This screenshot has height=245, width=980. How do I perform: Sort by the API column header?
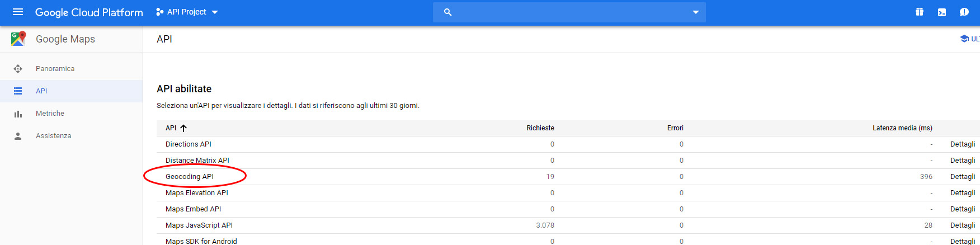(x=171, y=128)
